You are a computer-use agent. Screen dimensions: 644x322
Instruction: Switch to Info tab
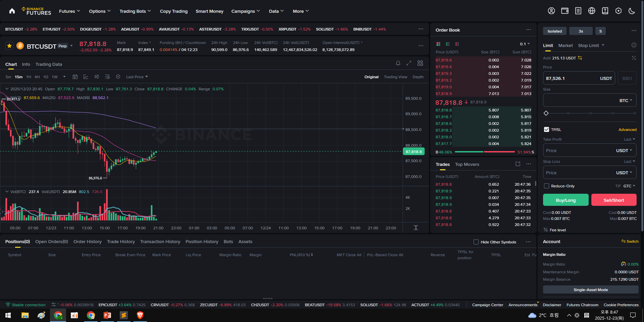pos(26,64)
